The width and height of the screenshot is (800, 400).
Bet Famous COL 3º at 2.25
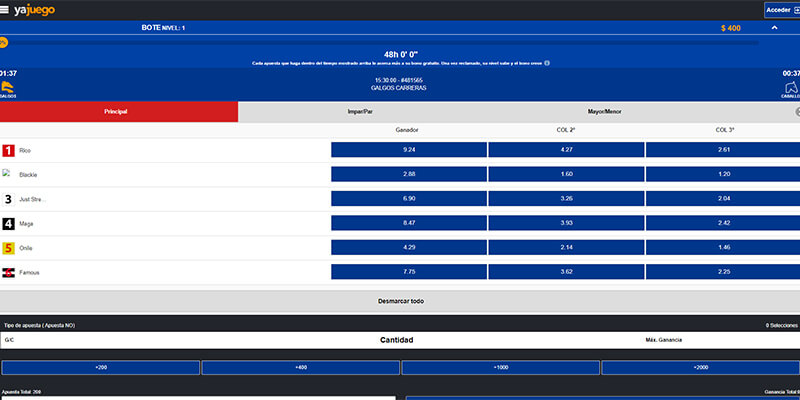(x=723, y=272)
